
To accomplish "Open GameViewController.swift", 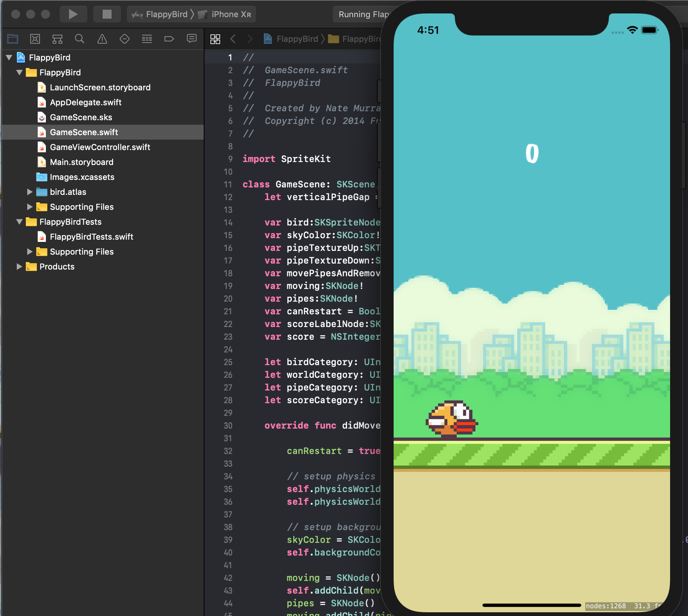I will tap(103, 147).
